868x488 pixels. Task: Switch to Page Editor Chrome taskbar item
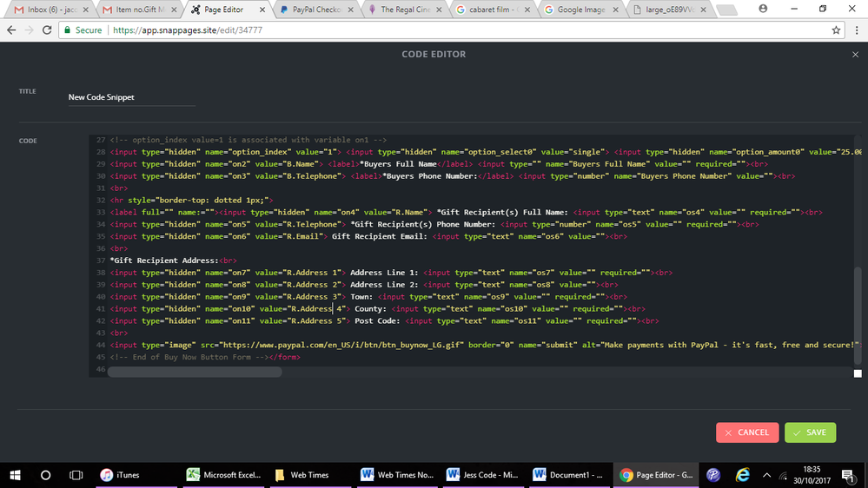point(657,475)
